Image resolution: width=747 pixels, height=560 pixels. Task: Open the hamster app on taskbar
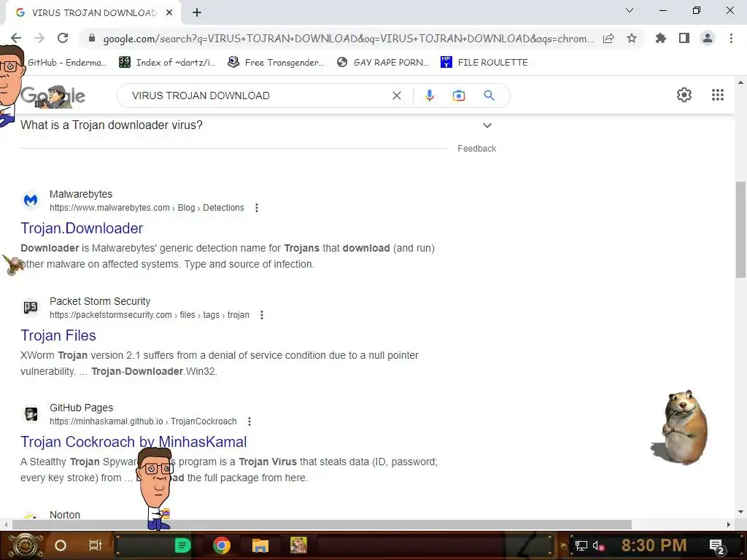(x=298, y=545)
